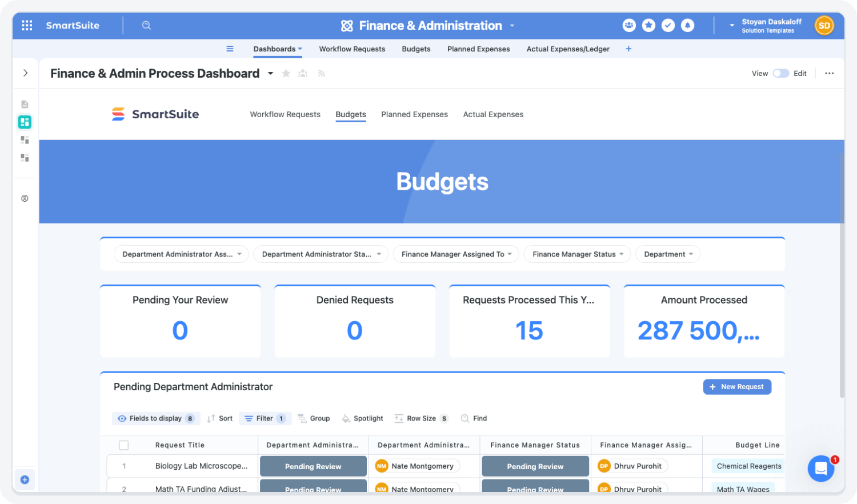Open Finance Manager Status dropdown
This screenshot has height=504, width=857.
coord(578,254)
